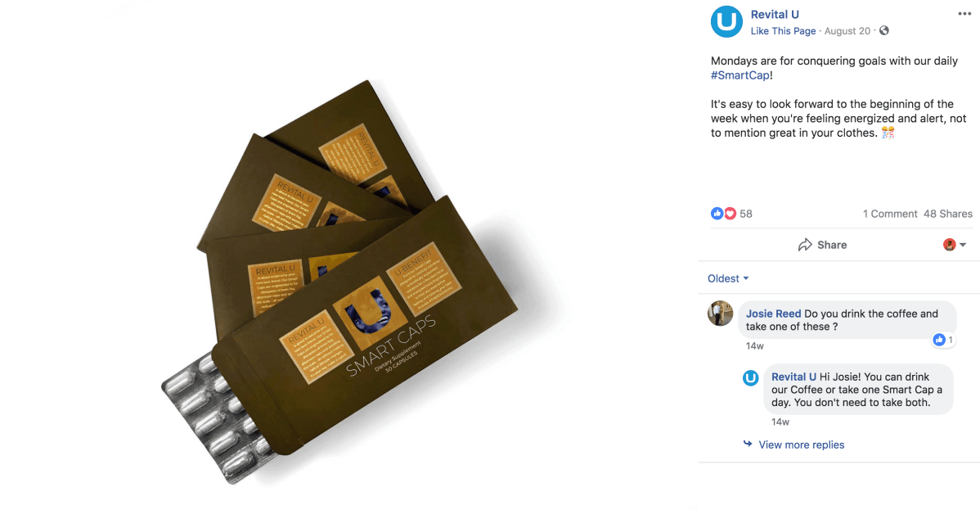Open the profile selector dropdown beside Share

955,245
